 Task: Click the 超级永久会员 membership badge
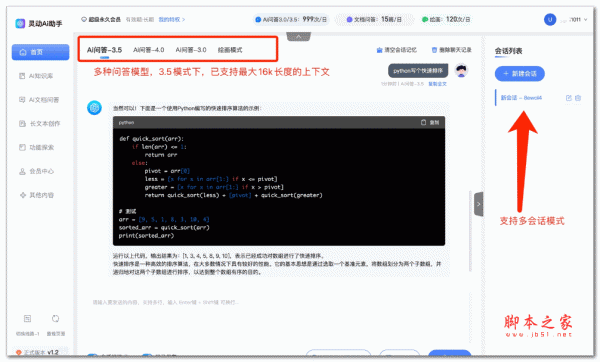click(101, 19)
